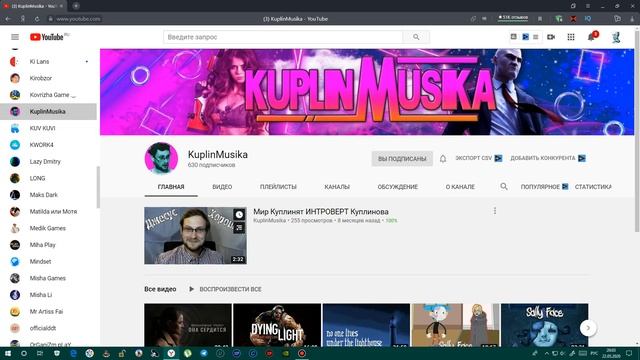Open Lazy Dmitry subscription in sidebar

coord(48,162)
